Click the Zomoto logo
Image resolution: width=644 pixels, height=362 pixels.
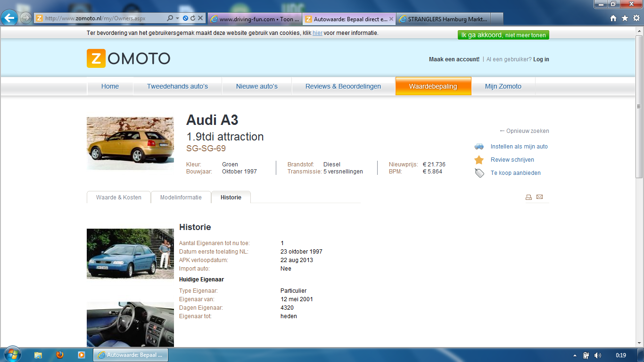[x=128, y=58]
